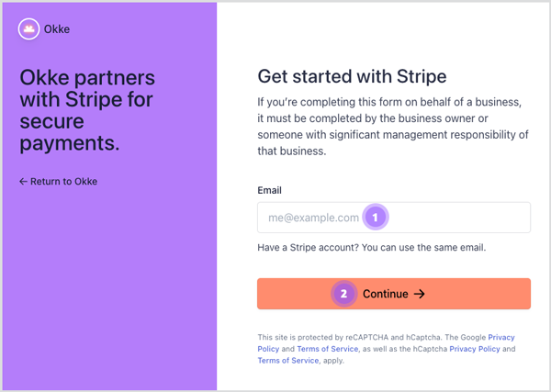Open the Google Privacy Policy link
The image size is (551, 392).
point(387,342)
